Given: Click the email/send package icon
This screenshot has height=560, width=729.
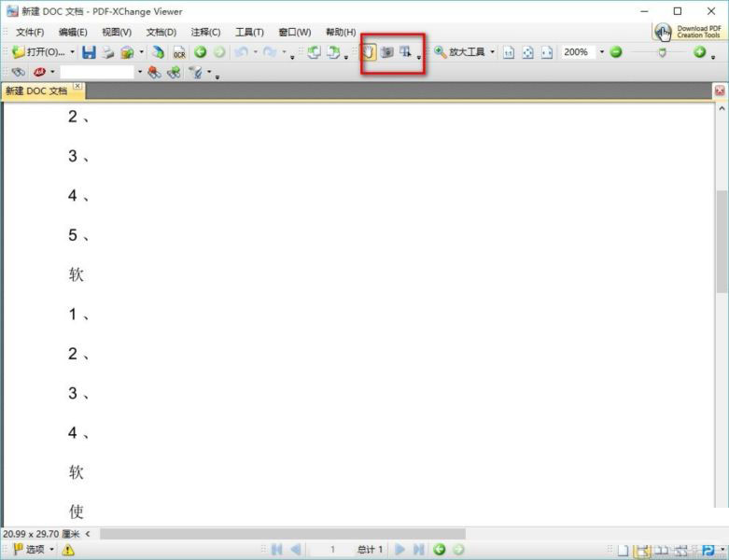Looking at the screenshot, I should click(127, 52).
